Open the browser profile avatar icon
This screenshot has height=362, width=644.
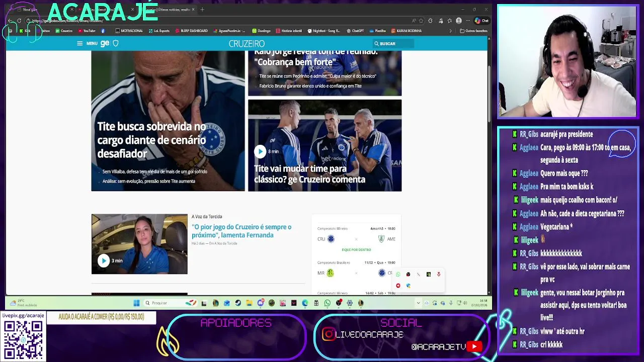(458, 21)
